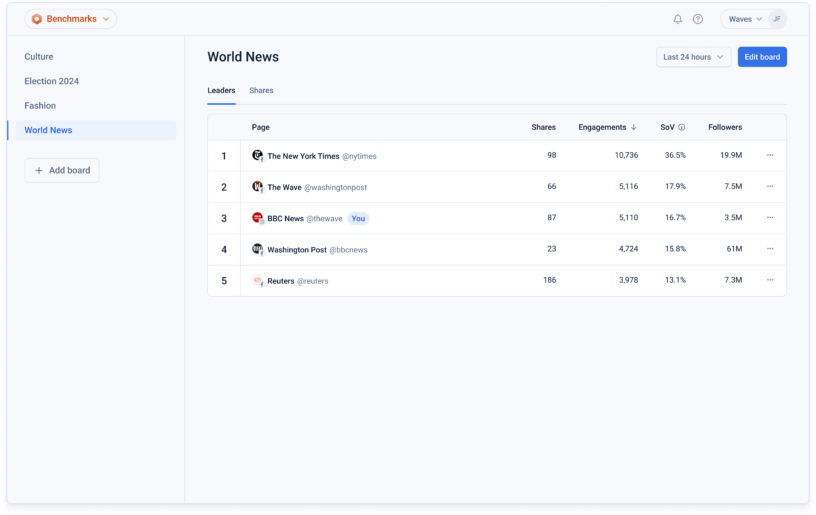Click the Reuters profile avatar
Screen dimensions: 816x515
(x=257, y=281)
